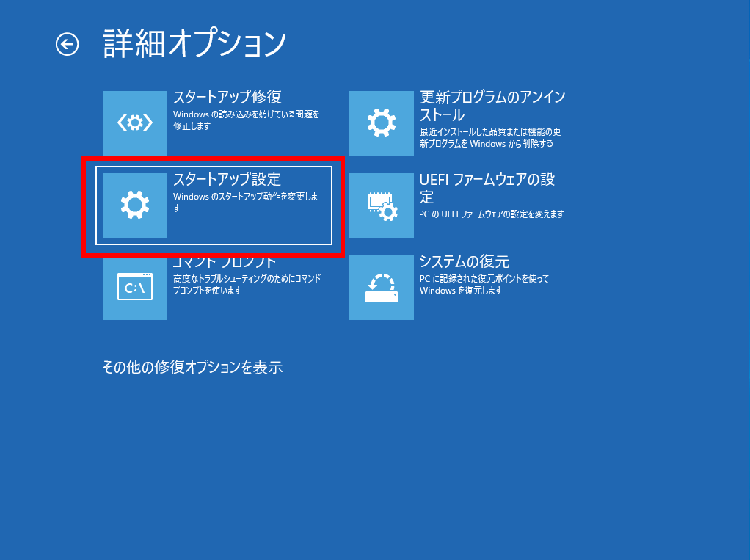Click text PC の UEFI ファームウェアの設定を変えます
750x560 pixels.
(x=491, y=214)
